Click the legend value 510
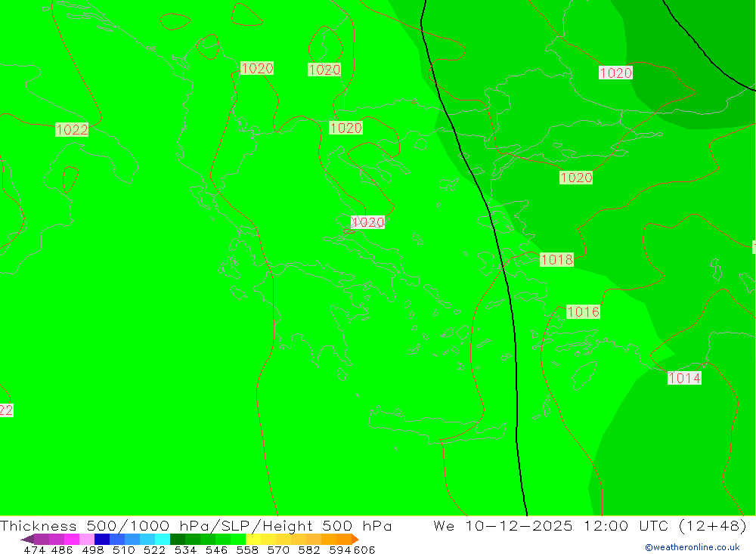 [124, 550]
